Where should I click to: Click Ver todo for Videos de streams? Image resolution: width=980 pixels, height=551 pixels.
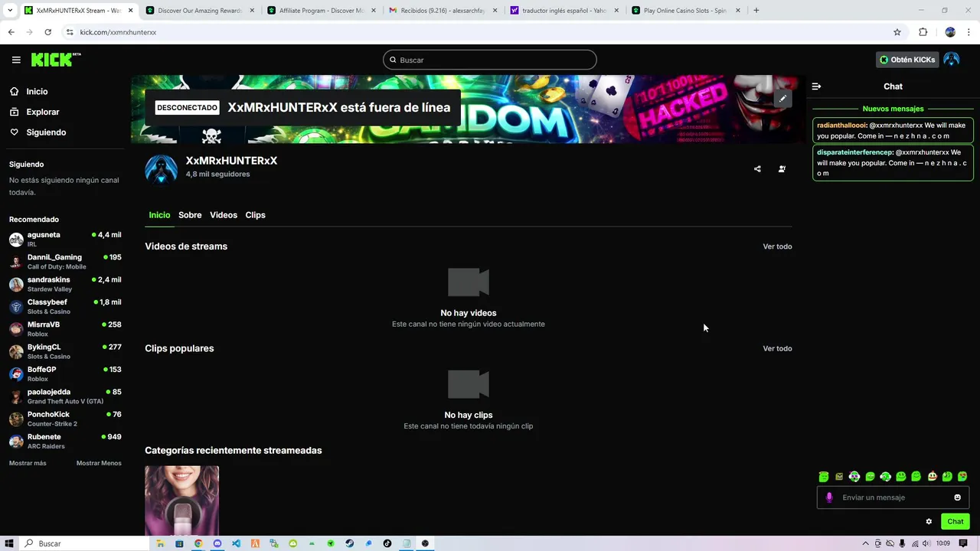777,246
